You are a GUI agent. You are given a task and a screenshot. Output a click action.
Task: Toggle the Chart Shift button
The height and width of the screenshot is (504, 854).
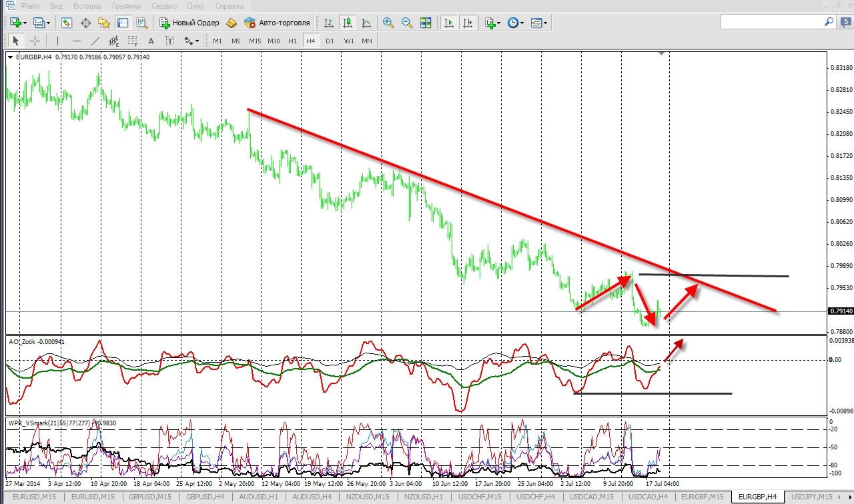468,23
